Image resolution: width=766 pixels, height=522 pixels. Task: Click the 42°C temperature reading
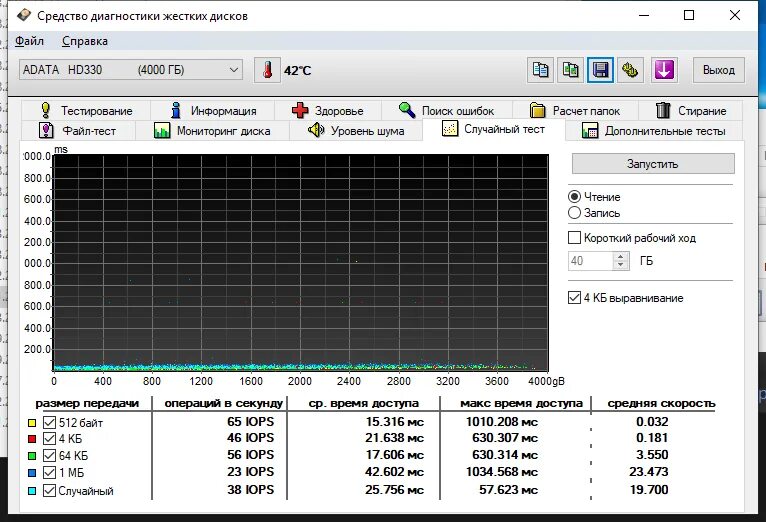coord(298,70)
